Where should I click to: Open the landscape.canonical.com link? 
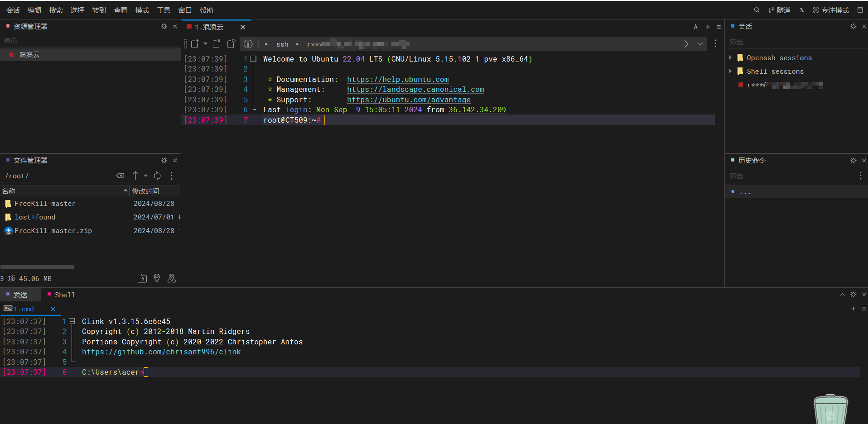415,90
